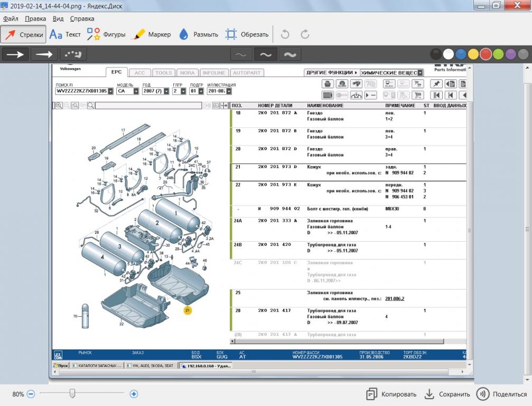The width and height of the screenshot is (532, 406).
Task: Select the Размыть blur tool
Action: [x=199, y=34]
